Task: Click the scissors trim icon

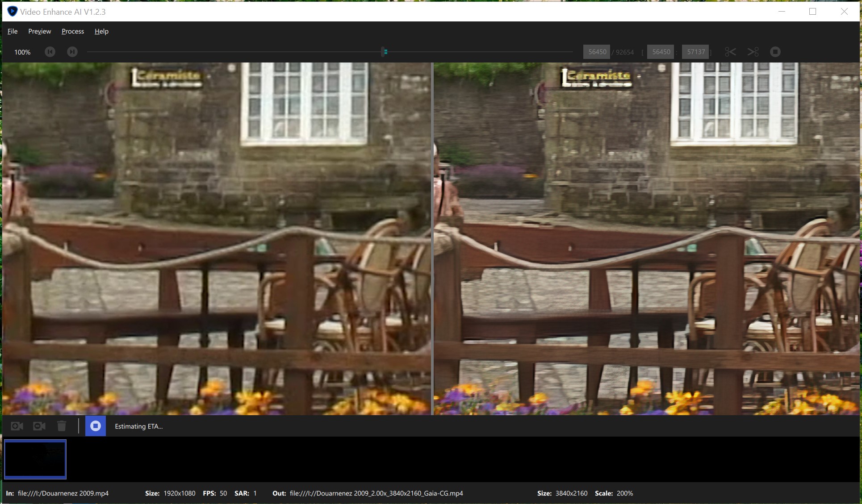Action: [730, 52]
